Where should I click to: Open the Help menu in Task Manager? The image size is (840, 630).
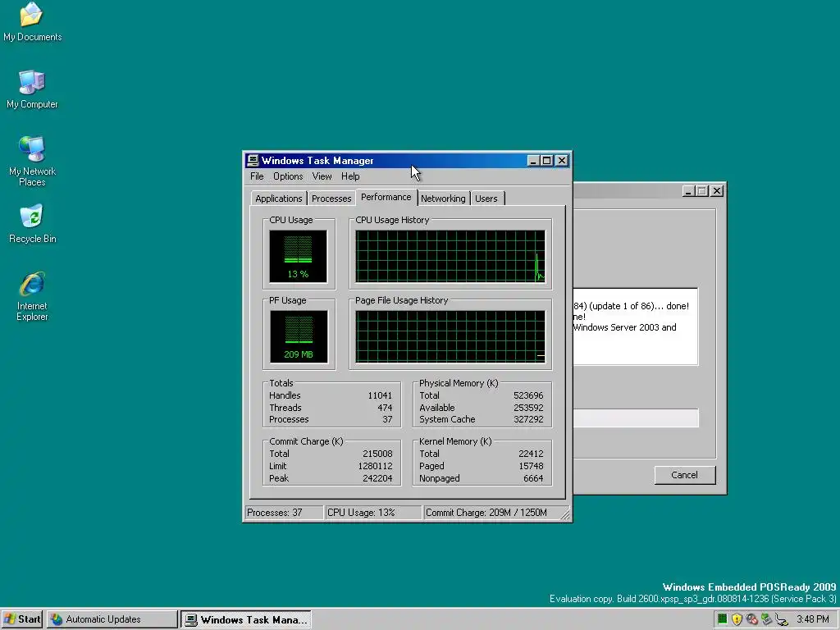(x=350, y=176)
